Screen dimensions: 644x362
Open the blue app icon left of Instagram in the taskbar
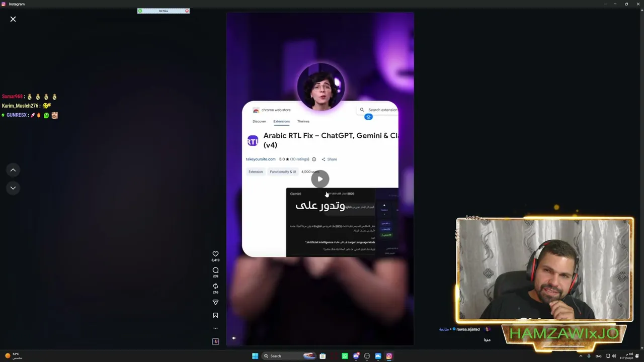click(378, 356)
